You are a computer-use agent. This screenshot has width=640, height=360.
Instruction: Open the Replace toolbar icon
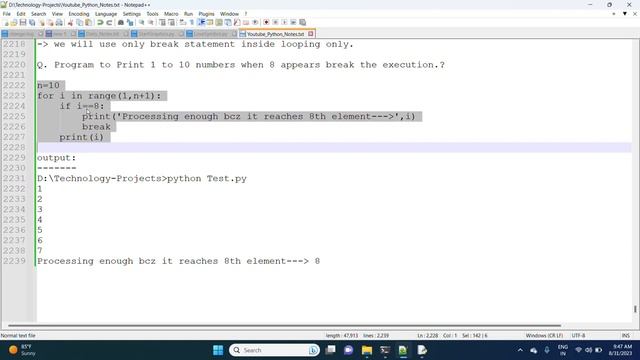pos(130,22)
